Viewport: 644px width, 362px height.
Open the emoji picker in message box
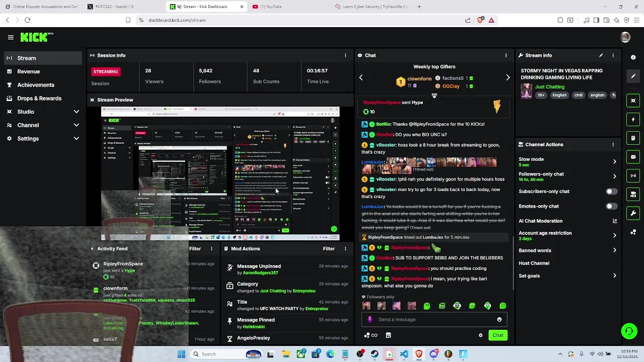(x=499, y=319)
